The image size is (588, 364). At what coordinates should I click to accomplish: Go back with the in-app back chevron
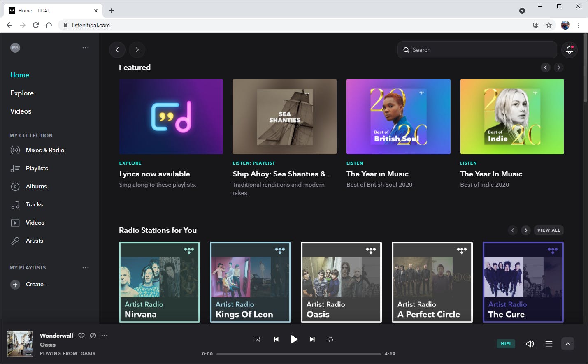[x=117, y=50]
